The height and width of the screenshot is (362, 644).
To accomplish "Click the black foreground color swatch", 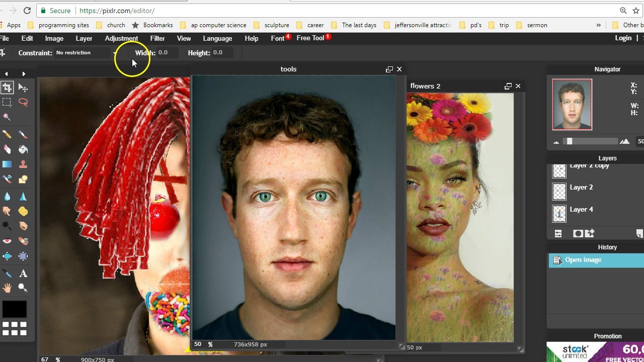I will (x=14, y=309).
